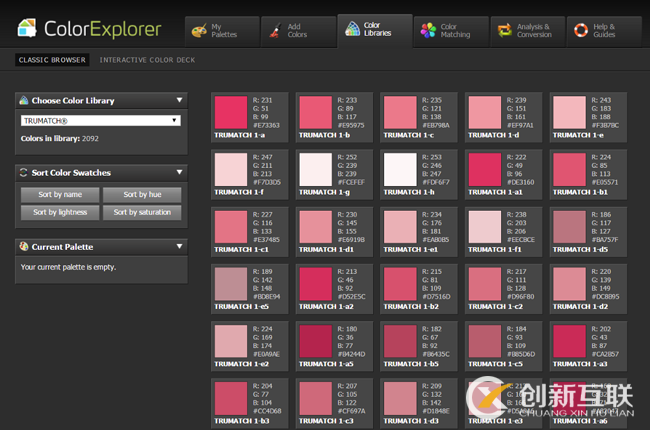This screenshot has width=650, height=430.
Task: Click the Help & Guides lifebuoy icon
Action: coord(581,30)
